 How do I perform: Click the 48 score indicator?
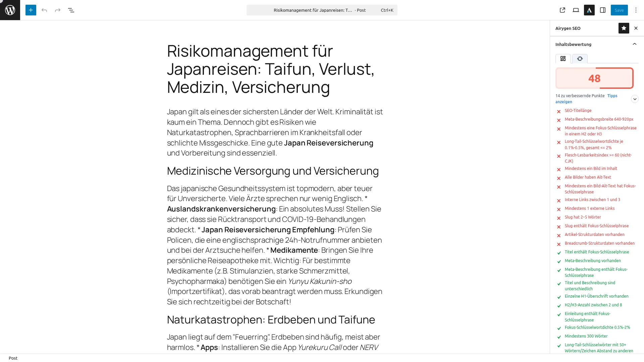pyautogui.click(x=594, y=78)
